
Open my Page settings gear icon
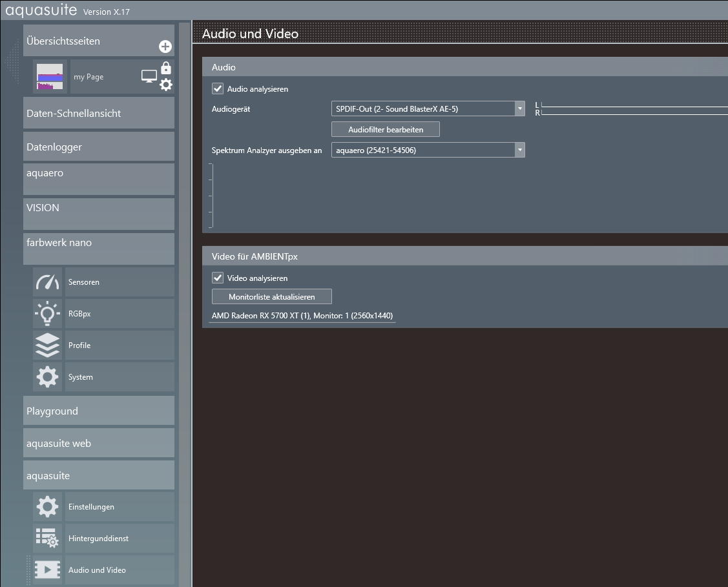166,85
